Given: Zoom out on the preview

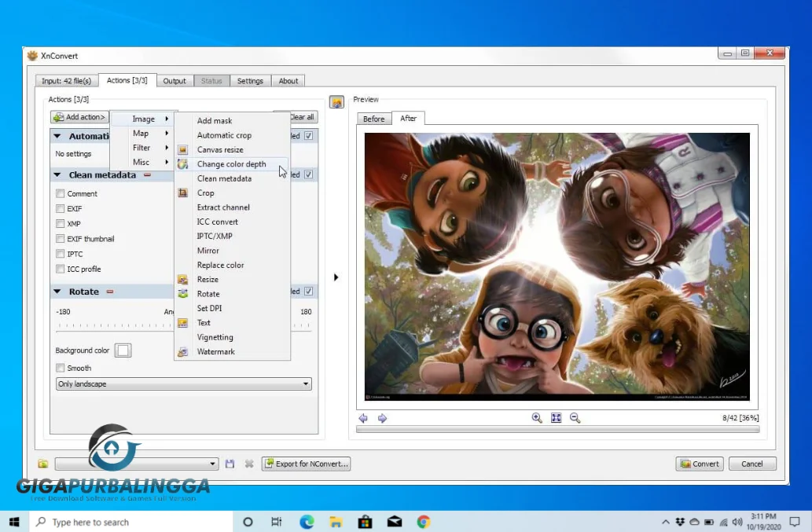Looking at the screenshot, I should (x=575, y=417).
